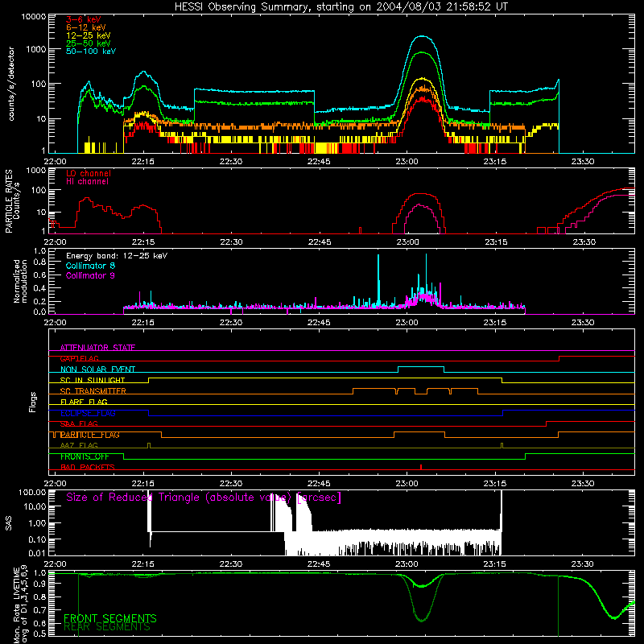The height and width of the screenshot is (644, 644).
Task: Select the FLARE_FLAG label
Action: click(84, 402)
